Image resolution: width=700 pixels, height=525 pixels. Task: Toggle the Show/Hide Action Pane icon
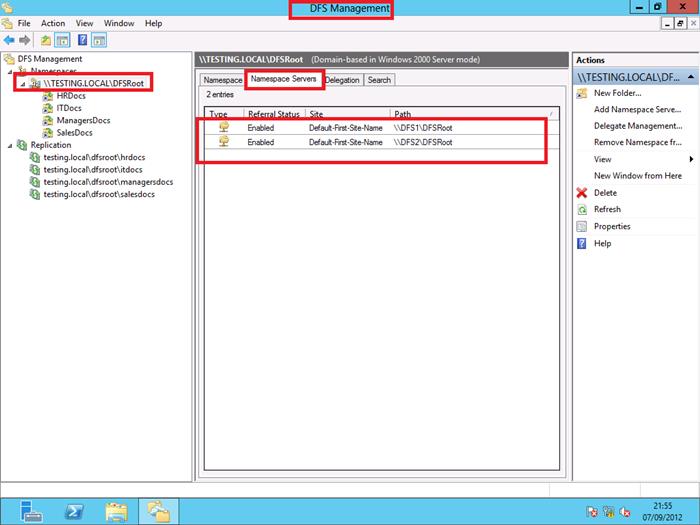coord(99,40)
